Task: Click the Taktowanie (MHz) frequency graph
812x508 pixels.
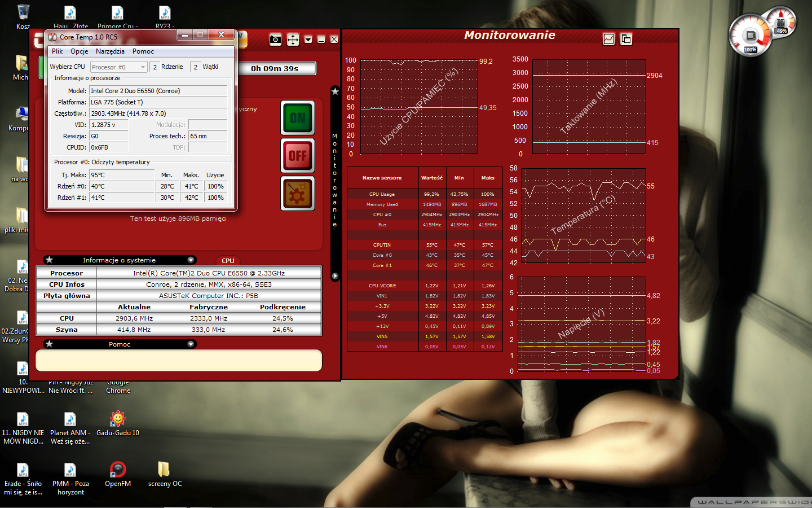Action: (589, 106)
